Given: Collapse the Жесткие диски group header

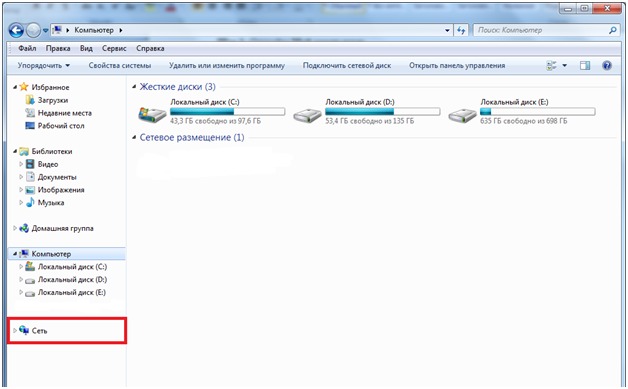Looking at the screenshot, I should (135, 87).
